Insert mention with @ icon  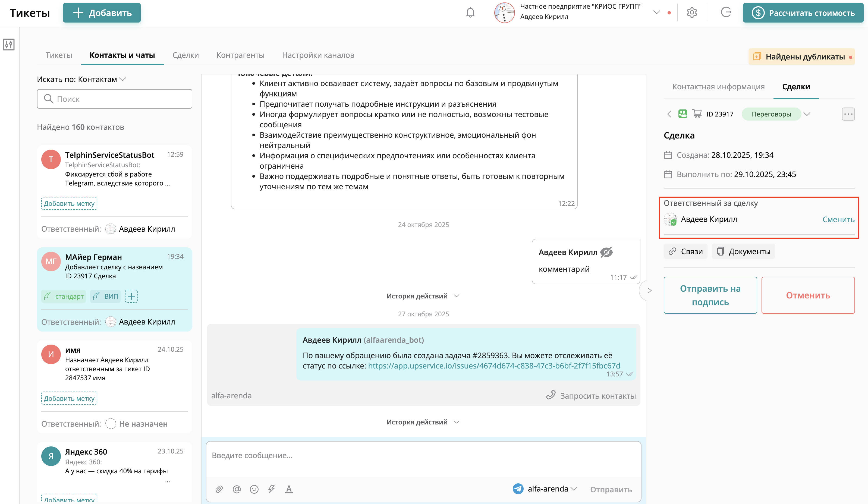click(x=237, y=489)
